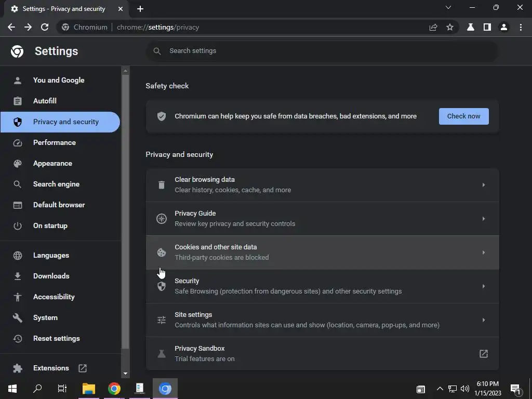Show hidden system tray icons
The height and width of the screenshot is (399, 532).
click(440, 389)
